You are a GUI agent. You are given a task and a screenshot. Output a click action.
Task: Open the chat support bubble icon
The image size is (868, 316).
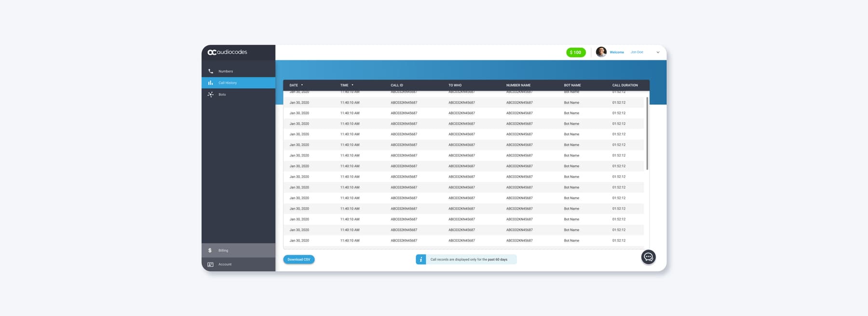[x=648, y=257]
